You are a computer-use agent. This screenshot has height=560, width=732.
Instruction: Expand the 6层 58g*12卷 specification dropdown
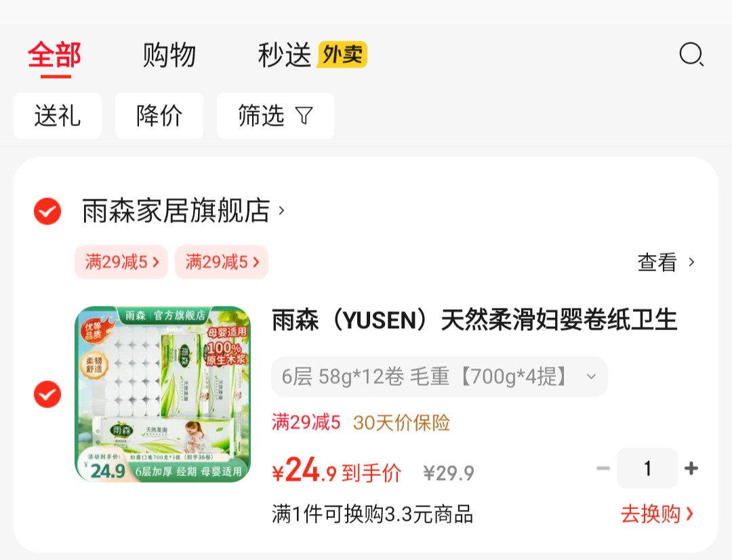(439, 376)
